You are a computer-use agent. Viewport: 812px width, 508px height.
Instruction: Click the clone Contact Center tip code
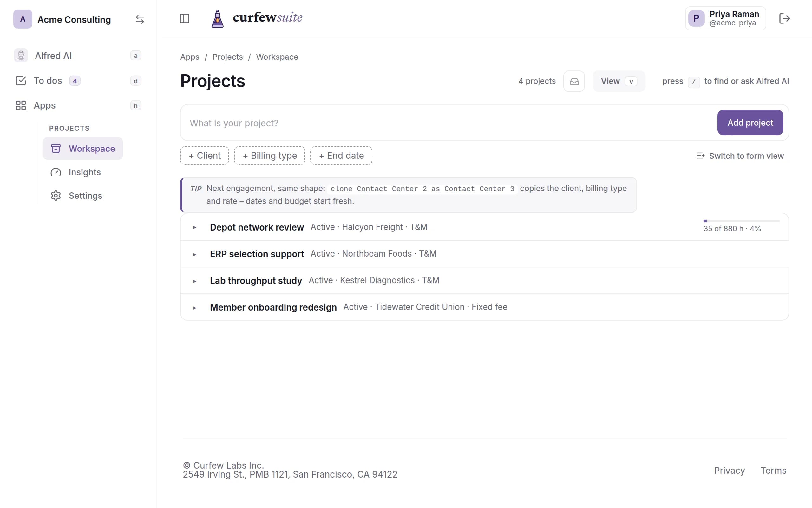422,189
